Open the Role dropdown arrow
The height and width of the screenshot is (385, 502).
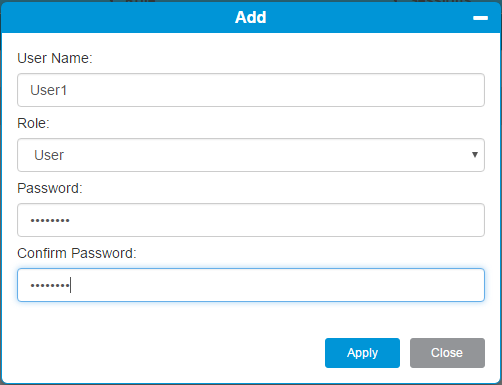tap(475, 155)
